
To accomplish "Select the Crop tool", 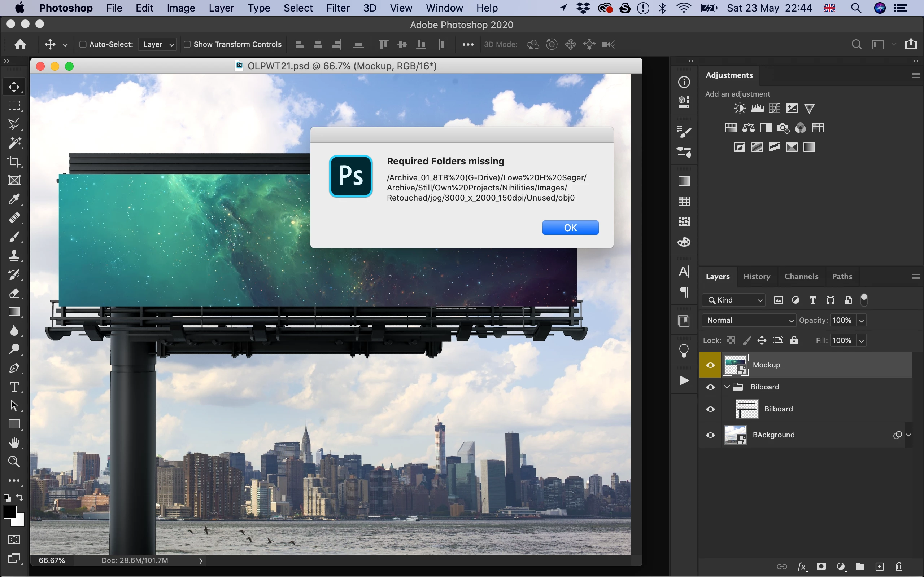I will [14, 162].
